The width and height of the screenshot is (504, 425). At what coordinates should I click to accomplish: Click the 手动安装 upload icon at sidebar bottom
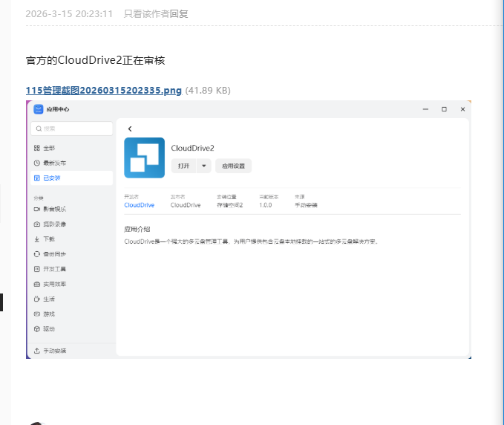point(37,351)
